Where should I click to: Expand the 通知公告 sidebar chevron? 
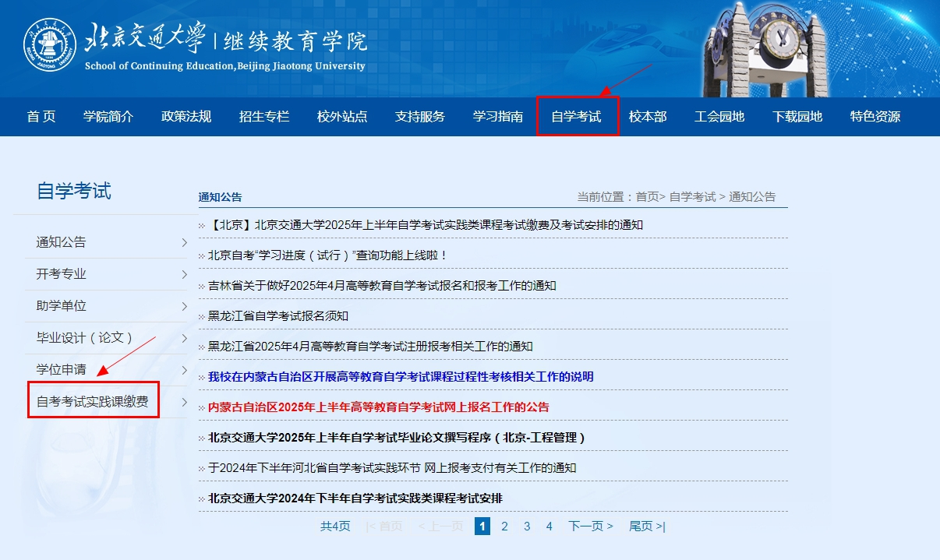[x=184, y=242]
